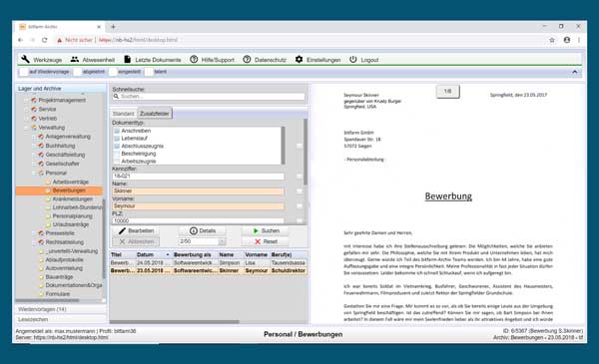Check the Arbeitszeugnis document type
This screenshot has width=599, height=364.
coord(117,161)
